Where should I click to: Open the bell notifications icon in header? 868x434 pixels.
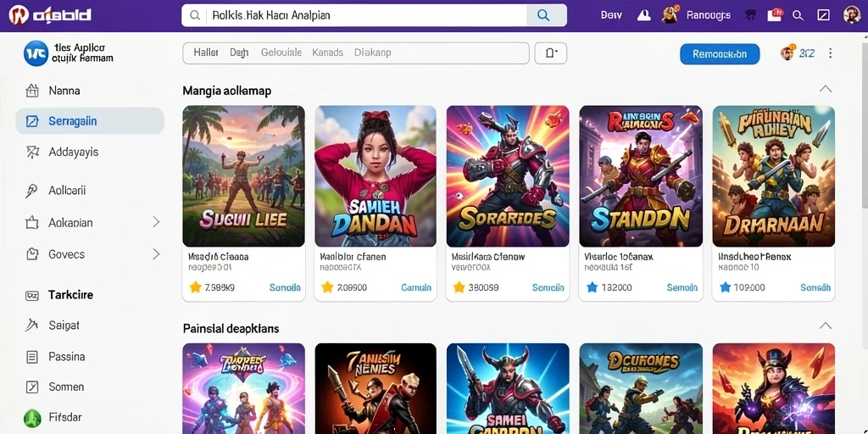click(x=644, y=15)
